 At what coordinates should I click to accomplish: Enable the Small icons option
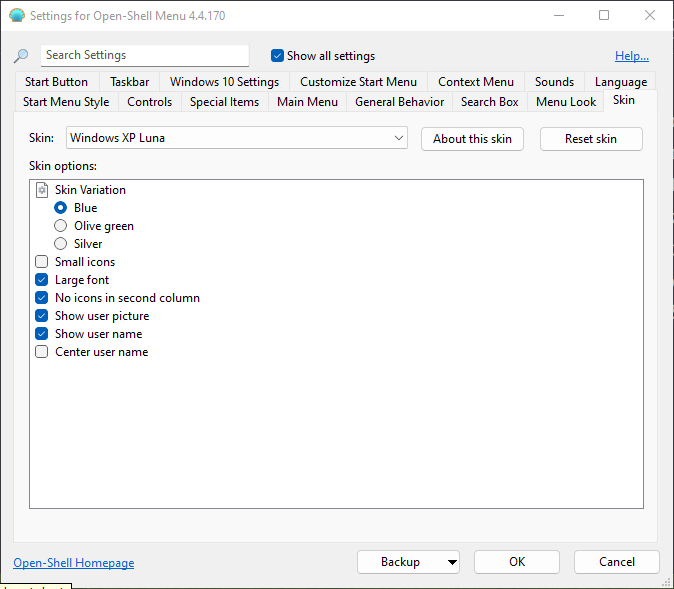coord(42,262)
